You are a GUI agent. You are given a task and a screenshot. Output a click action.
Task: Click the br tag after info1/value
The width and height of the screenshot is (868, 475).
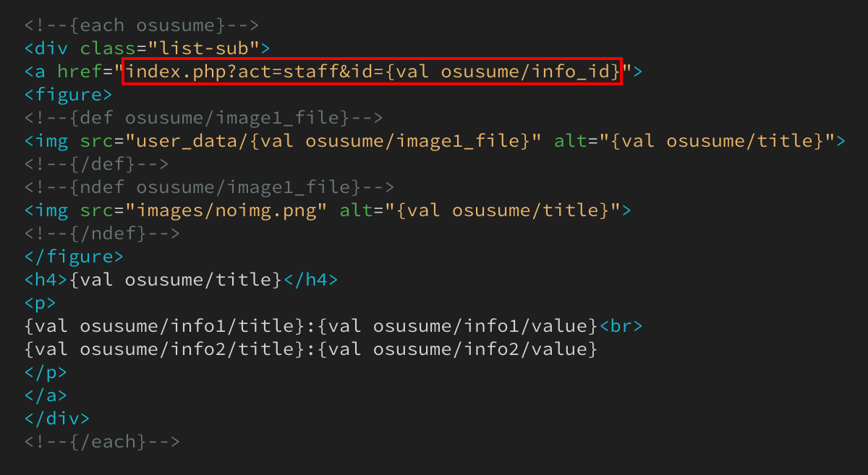click(x=621, y=326)
